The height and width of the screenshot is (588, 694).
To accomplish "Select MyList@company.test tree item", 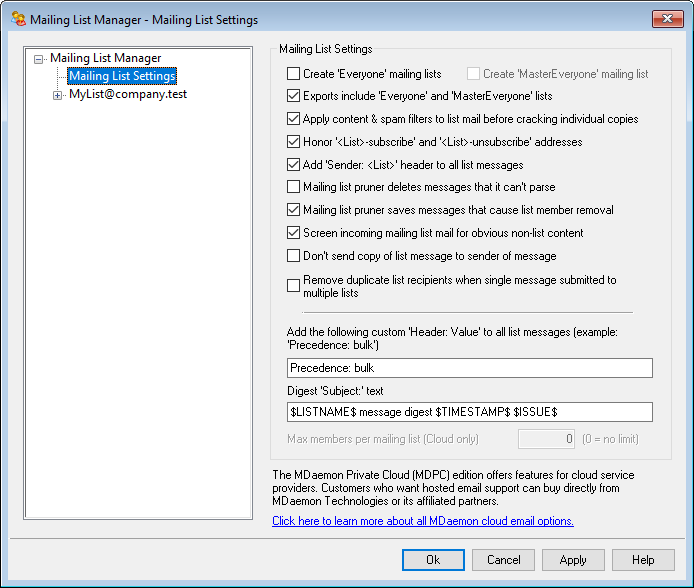I will click(x=127, y=95).
